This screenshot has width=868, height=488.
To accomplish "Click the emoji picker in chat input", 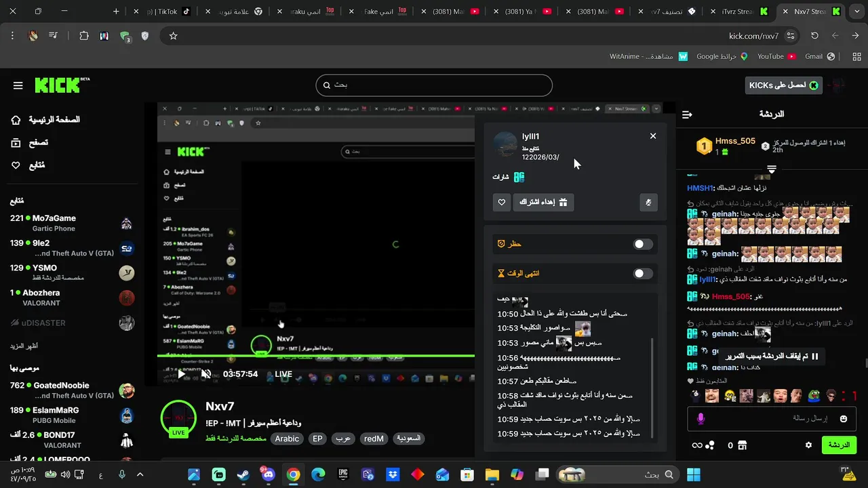I will [x=844, y=419].
